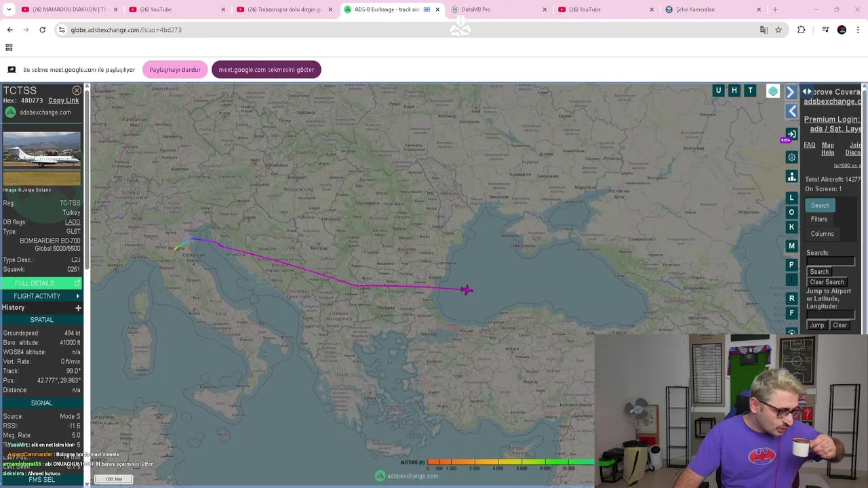Viewport: 868px width, 488px height.
Task: Open the apps grid shortcut icon
Action: coord(9,47)
